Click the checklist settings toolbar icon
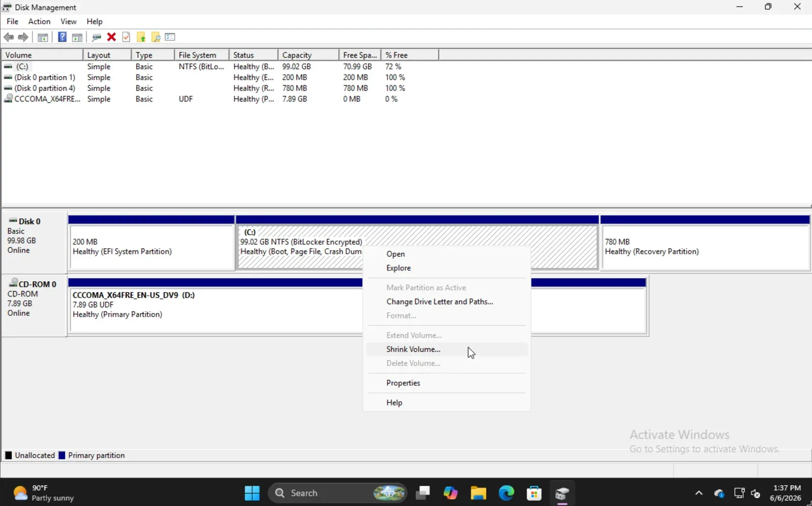 point(170,37)
